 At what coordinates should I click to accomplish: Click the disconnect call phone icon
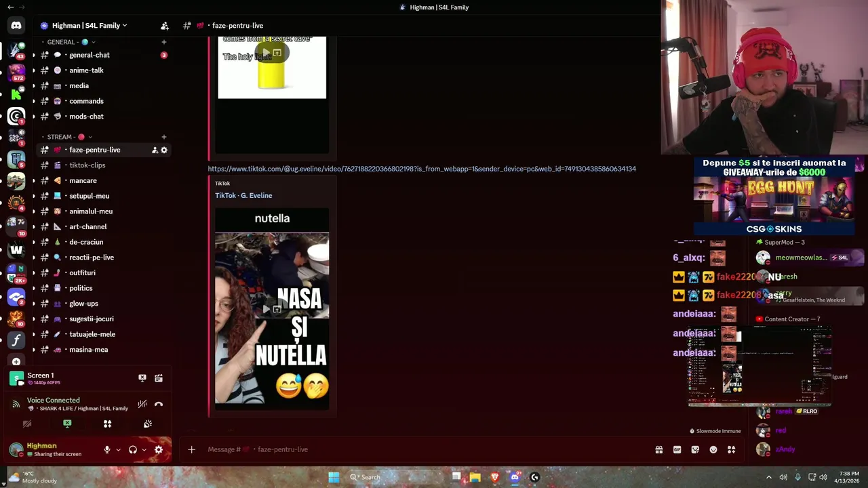point(159,404)
